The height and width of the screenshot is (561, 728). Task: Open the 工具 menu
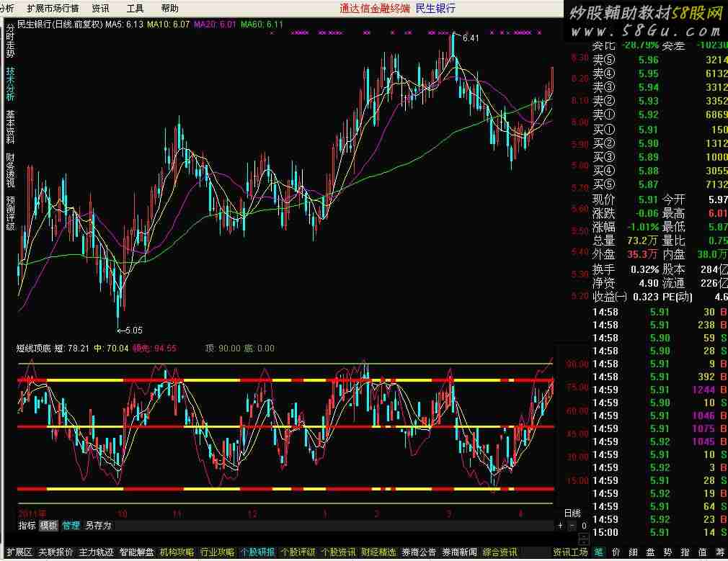[x=135, y=9]
